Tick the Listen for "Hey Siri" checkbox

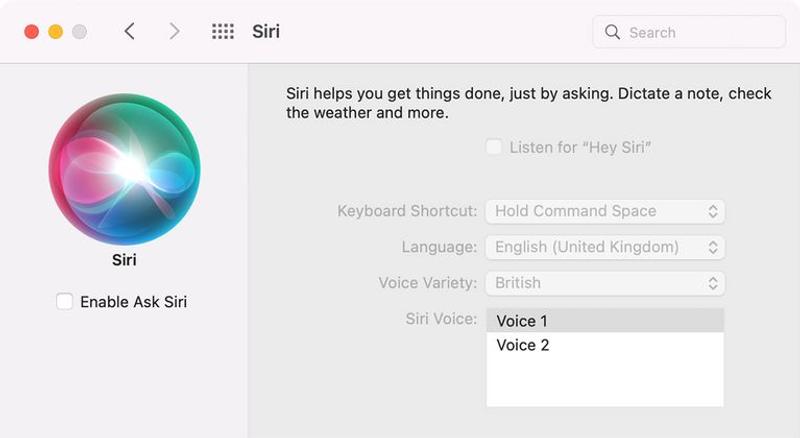(x=493, y=147)
